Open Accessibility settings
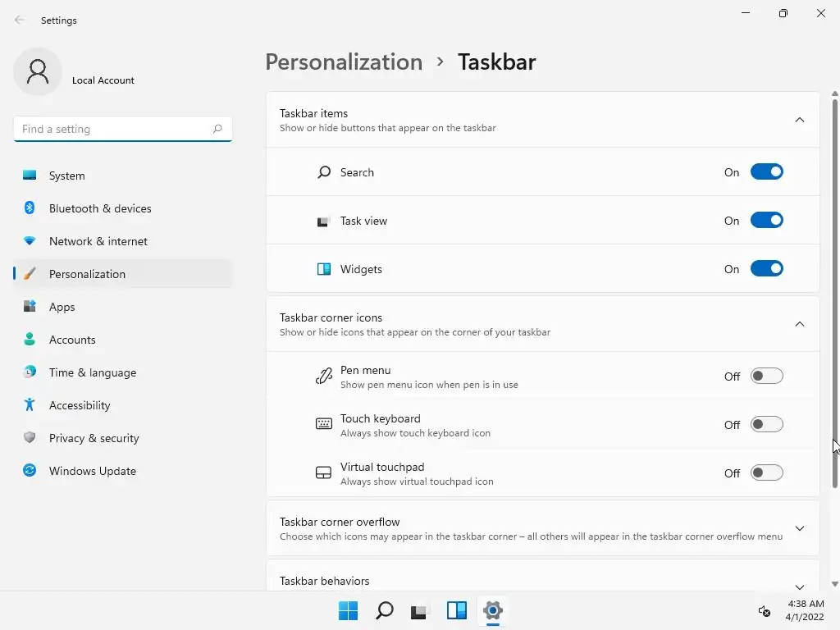Image resolution: width=840 pixels, height=630 pixels. click(123, 405)
